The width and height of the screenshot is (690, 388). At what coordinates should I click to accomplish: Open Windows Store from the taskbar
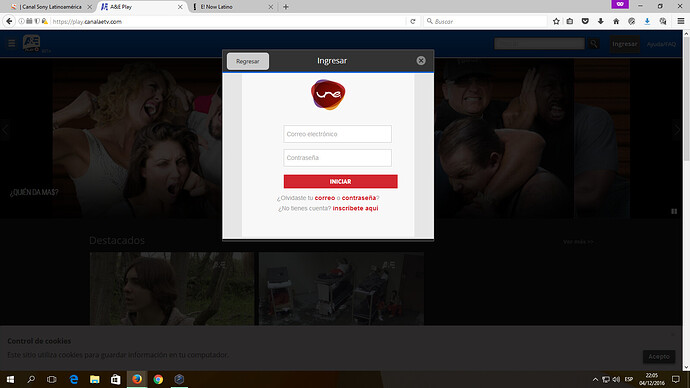(116, 379)
